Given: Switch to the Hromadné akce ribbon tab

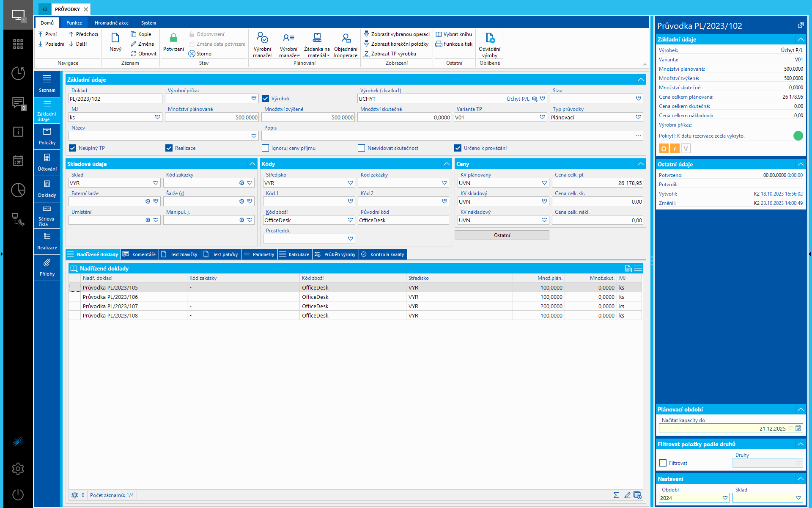Looking at the screenshot, I should tap(111, 23).
